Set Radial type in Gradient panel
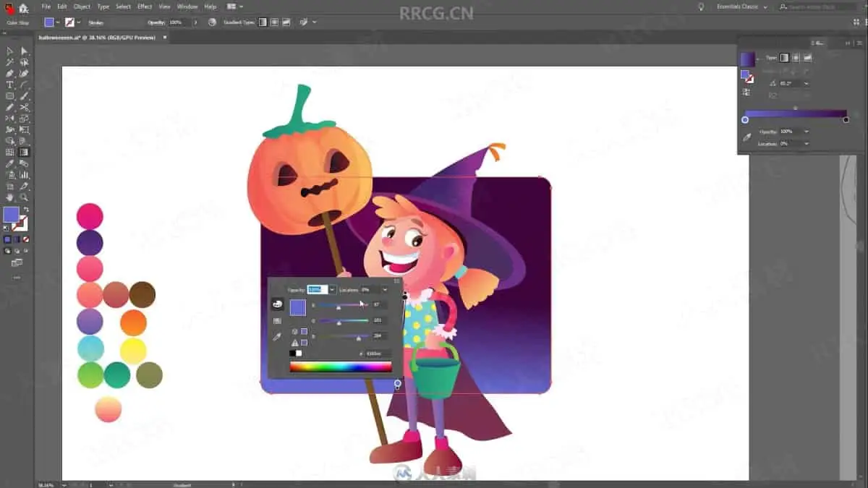The width and height of the screenshot is (868, 488). [796, 58]
